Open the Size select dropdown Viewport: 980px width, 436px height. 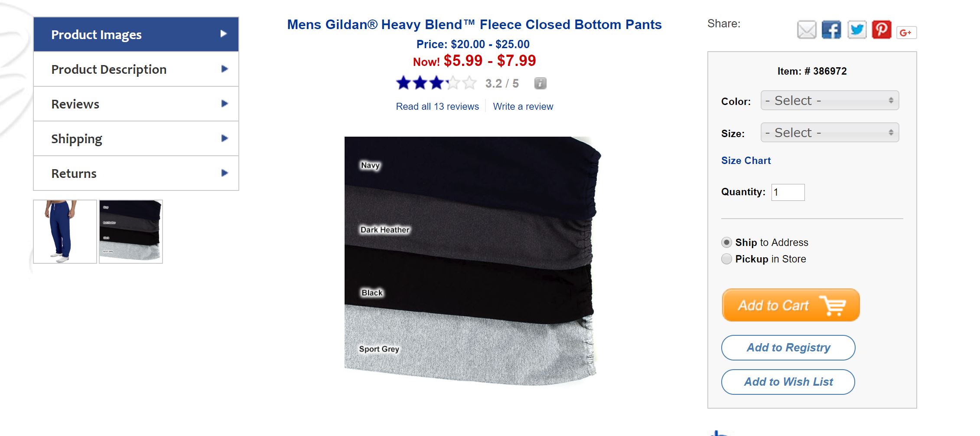click(830, 133)
